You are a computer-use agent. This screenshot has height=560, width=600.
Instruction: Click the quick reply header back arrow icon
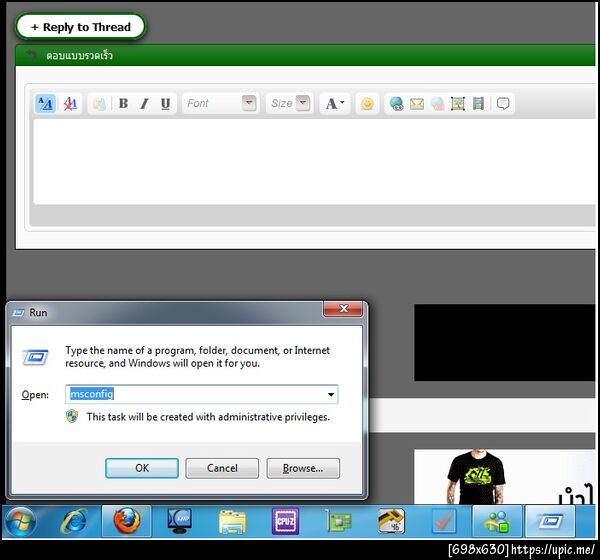point(31,54)
